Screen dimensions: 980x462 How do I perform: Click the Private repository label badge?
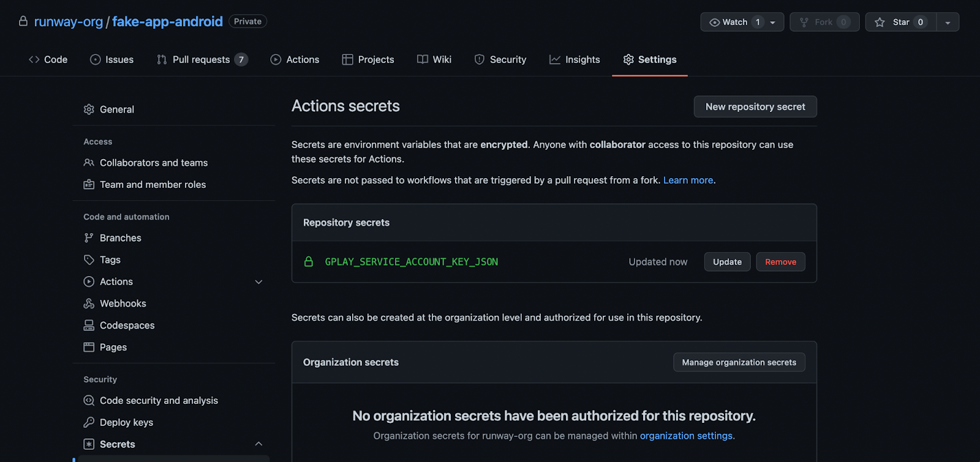[247, 21]
